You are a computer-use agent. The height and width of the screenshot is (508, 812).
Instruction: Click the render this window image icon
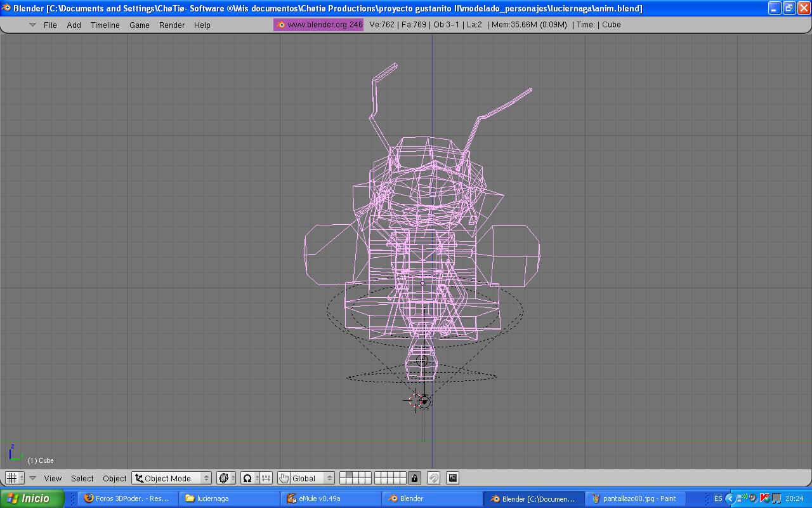point(452,478)
